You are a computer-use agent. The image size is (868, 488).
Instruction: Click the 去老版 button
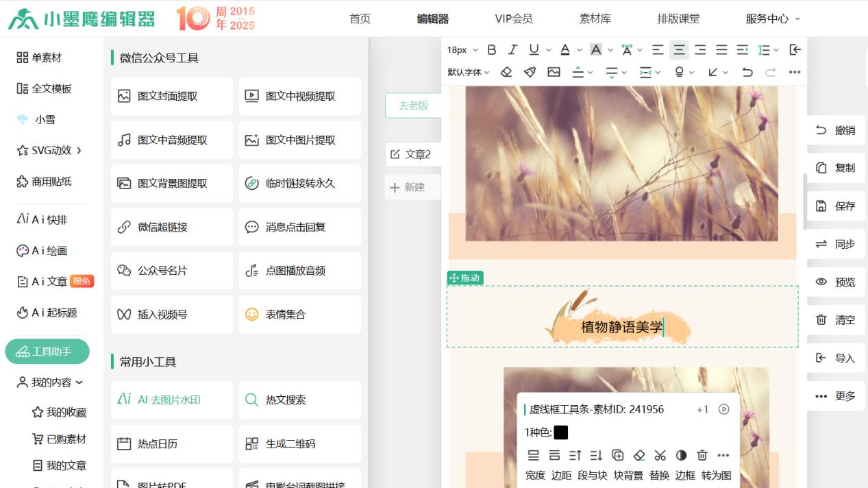coord(412,106)
